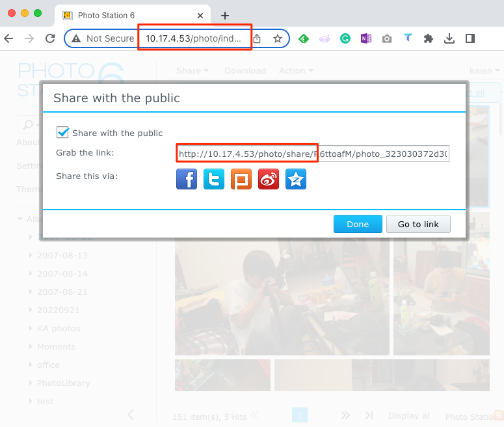Expand the 20220921 album
The height and width of the screenshot is (427, 504).
click(30, 310)
